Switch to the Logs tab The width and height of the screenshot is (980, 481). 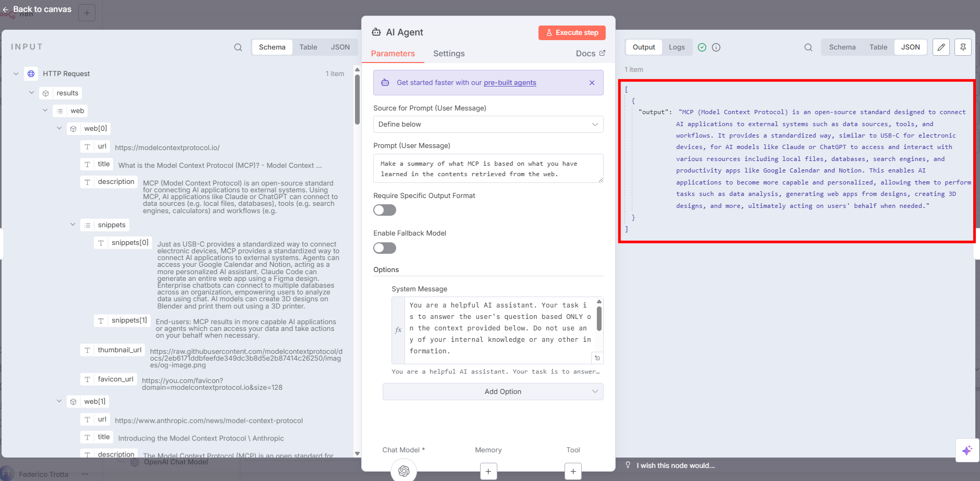[x=677, y=47]
